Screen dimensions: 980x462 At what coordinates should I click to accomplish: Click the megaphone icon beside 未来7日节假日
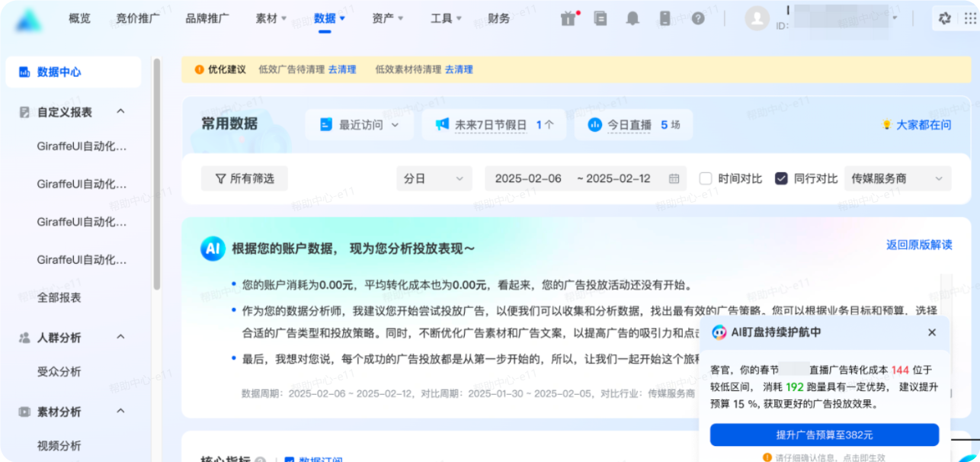click(442, 124)
